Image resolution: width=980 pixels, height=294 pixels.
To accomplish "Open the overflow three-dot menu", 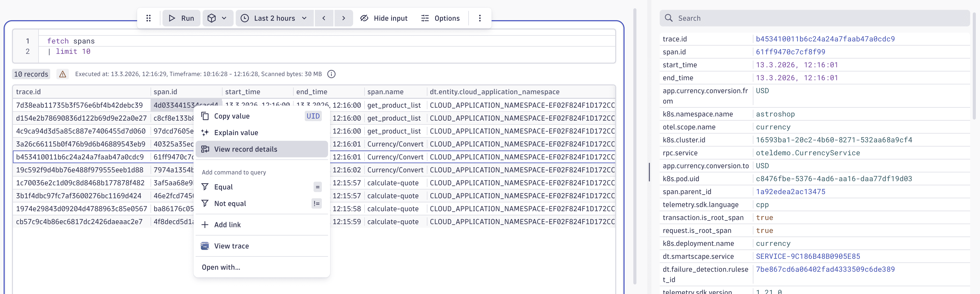I will pyautogui.click(x=480, y=18).
